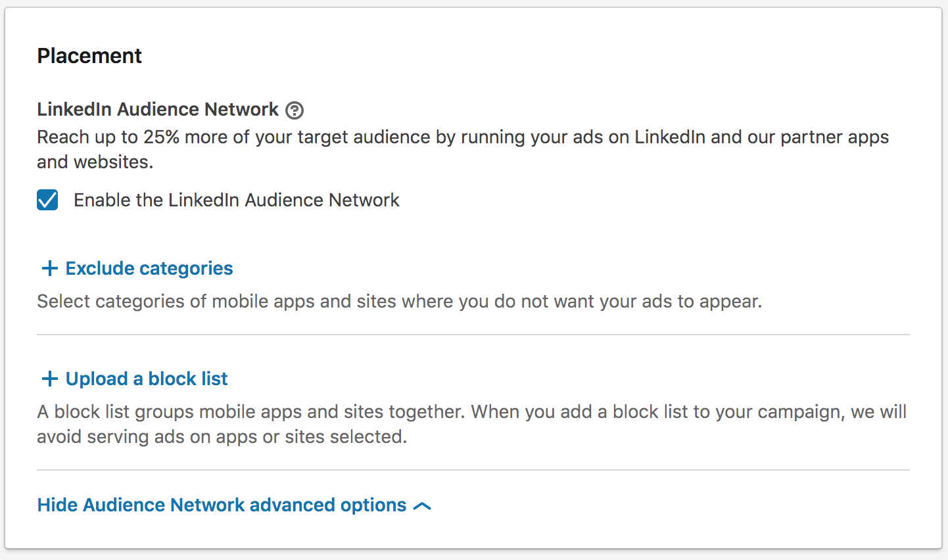The height and width of the screenshot is (560, 948).
Task: Click the divider line below the Exclude categories section
Action: tap(473, 335)
